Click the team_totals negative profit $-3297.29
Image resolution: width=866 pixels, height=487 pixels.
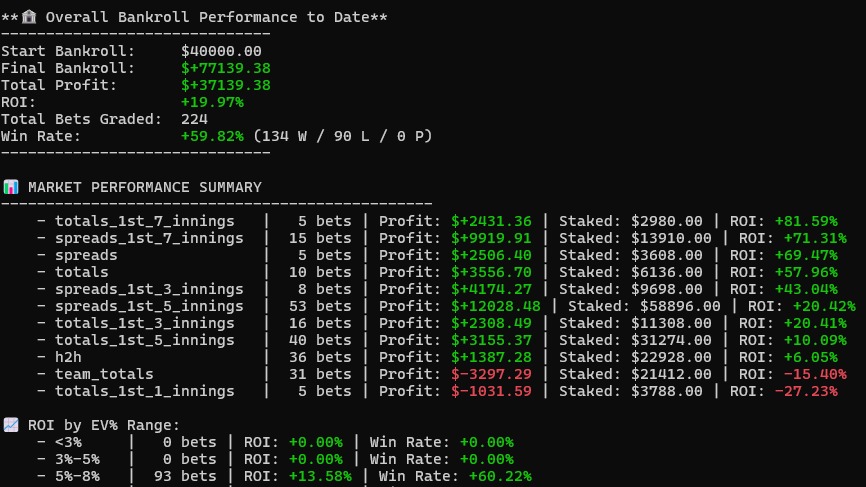(491, 374)
